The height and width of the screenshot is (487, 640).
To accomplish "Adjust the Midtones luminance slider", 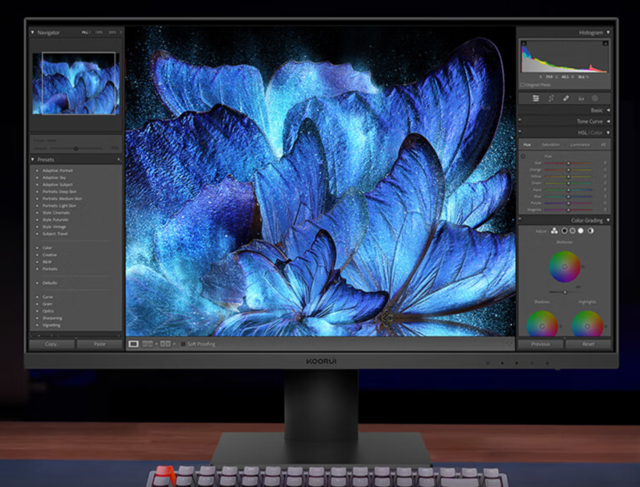I will coord(565,292).
